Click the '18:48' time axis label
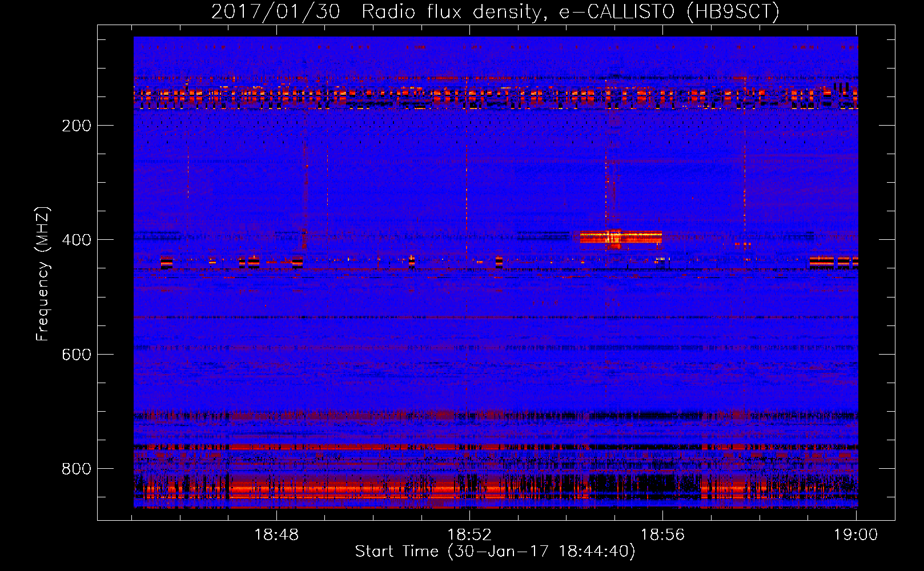 click(276, 535)
